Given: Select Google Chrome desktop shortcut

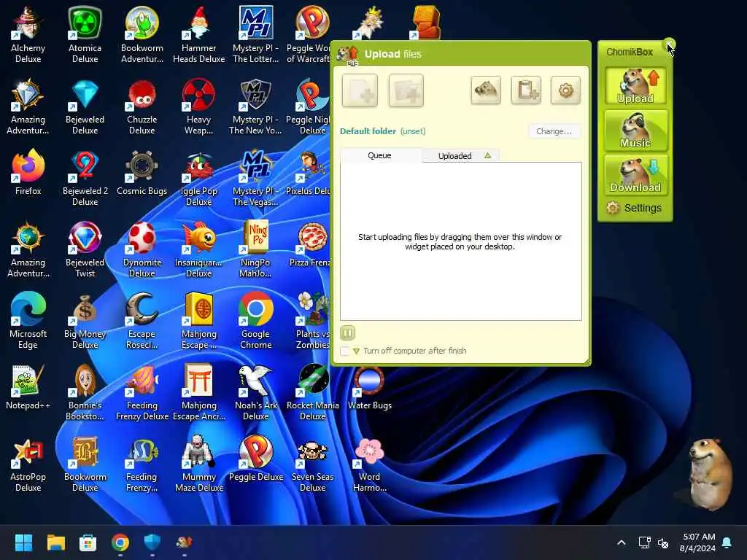Looking at the screenshot, I should pyautogui.click(x=255, y=321).
